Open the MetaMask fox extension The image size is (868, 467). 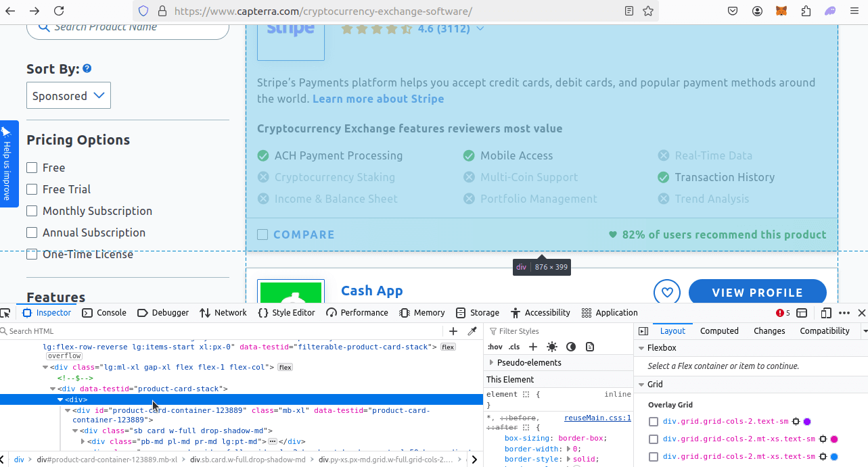coord(781,11)
